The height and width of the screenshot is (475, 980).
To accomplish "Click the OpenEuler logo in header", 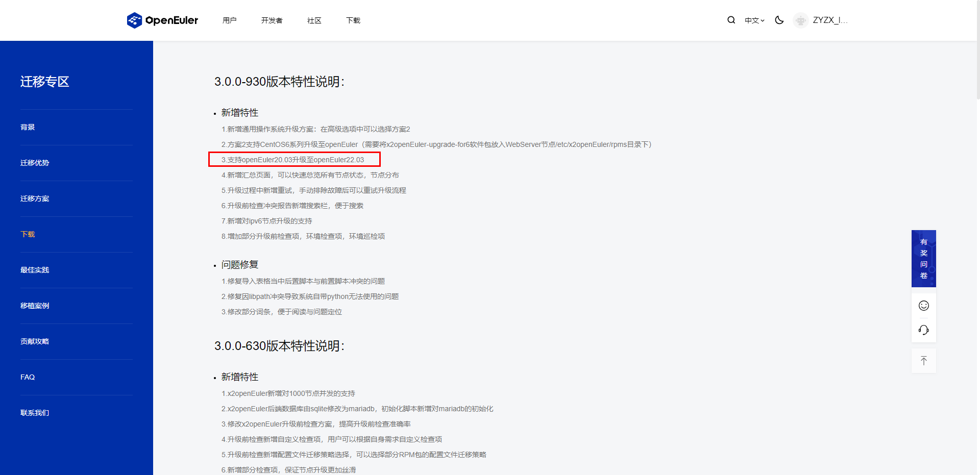I will (x=162, y=20).
